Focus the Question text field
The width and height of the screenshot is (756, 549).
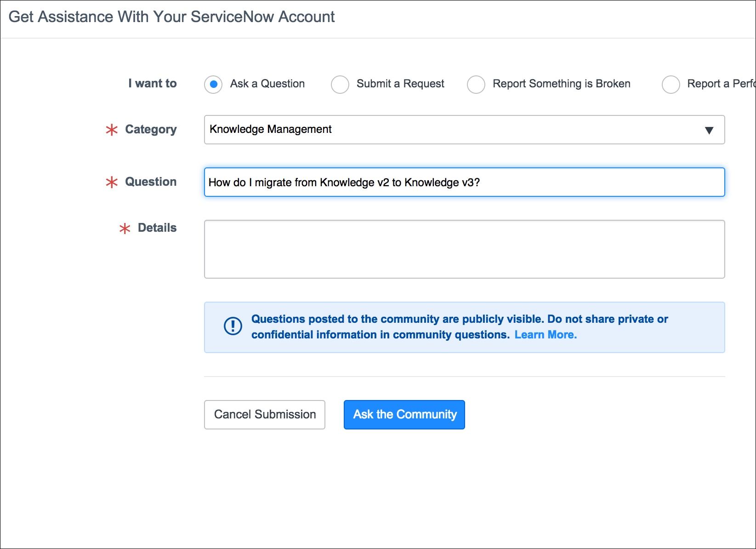click(464, 182)
